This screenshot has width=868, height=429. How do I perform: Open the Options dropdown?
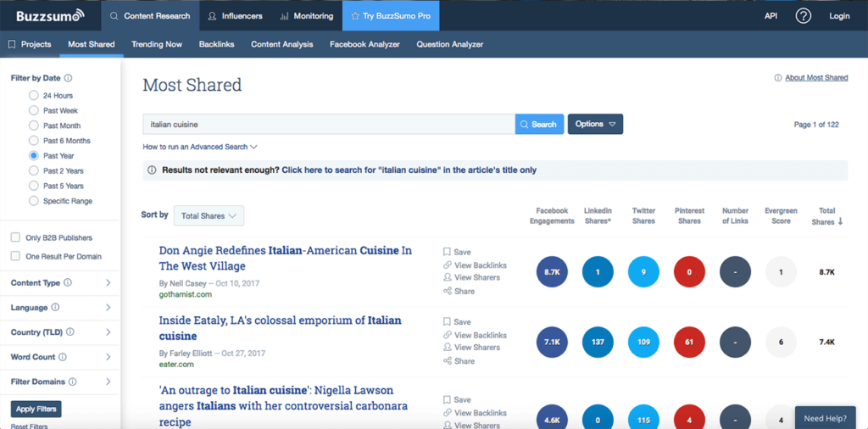(x=595, y=124)
